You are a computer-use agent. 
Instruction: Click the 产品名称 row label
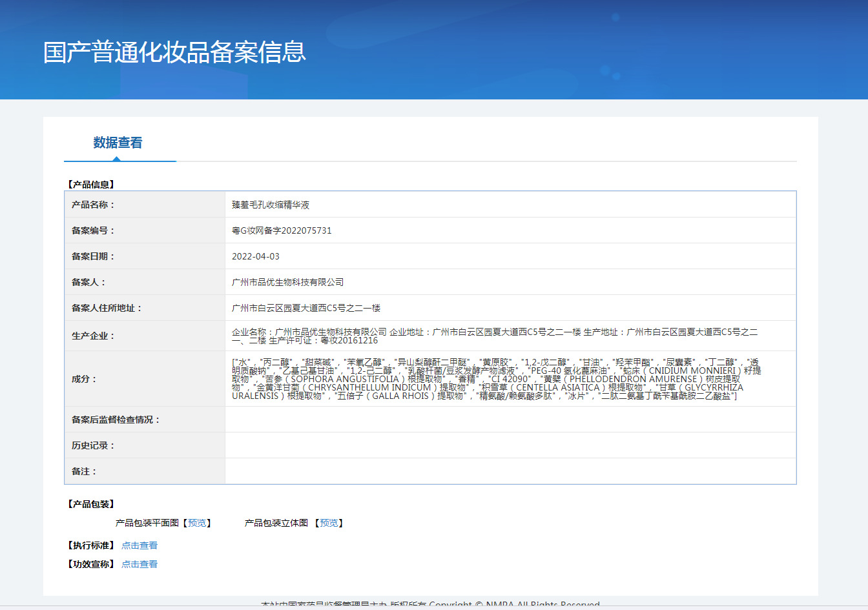pos(93,205)
